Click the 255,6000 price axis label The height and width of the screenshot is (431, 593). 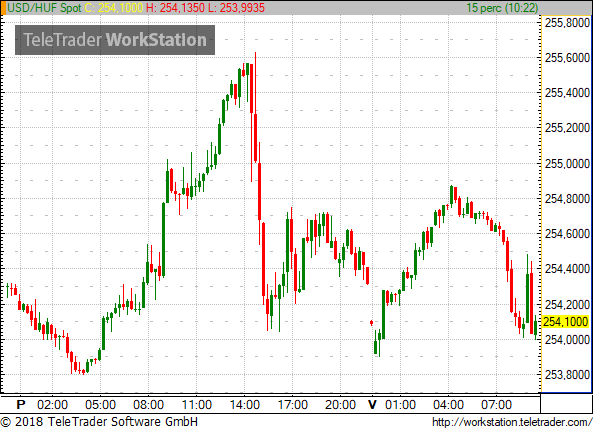pos(567,58)
